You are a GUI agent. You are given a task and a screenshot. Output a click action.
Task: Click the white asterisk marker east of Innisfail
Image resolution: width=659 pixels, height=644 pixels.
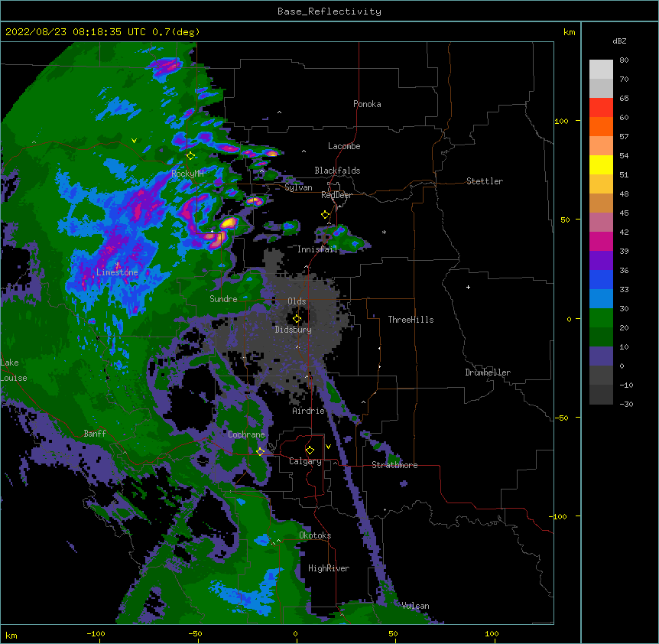[384, 232]
